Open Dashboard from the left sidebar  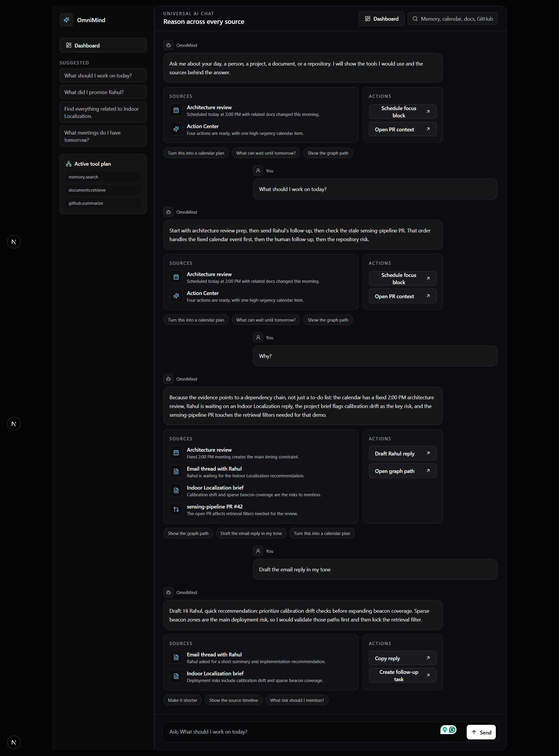(103, 45)
